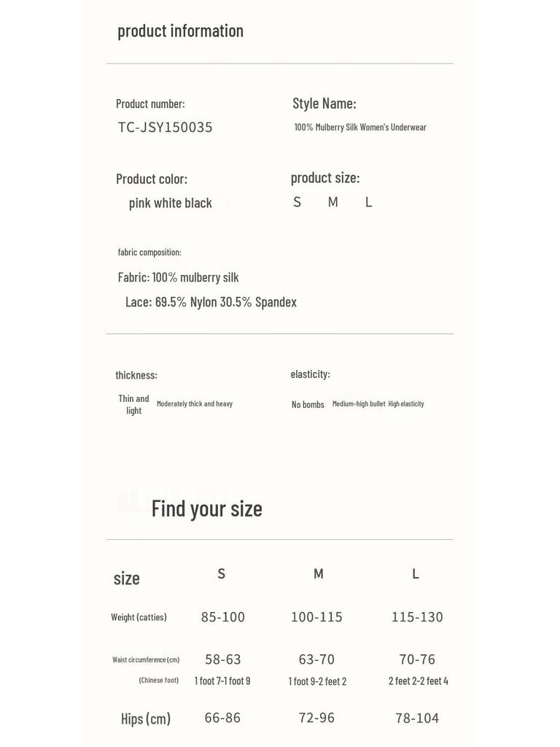Screen dimensions: 560x747
Task: Choose the High elasticity option
Action: tap(405, 403)
